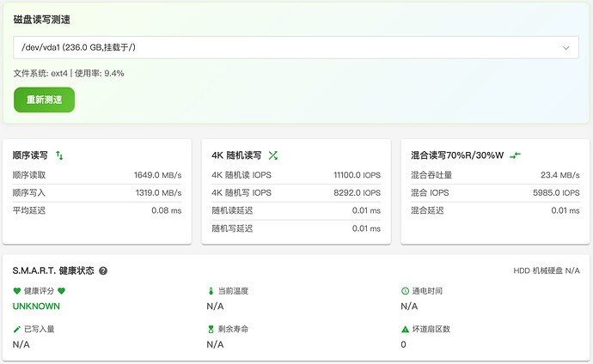Click the 剩余寿命 label
Screen dimensions: 593x364
pos(234,330)
